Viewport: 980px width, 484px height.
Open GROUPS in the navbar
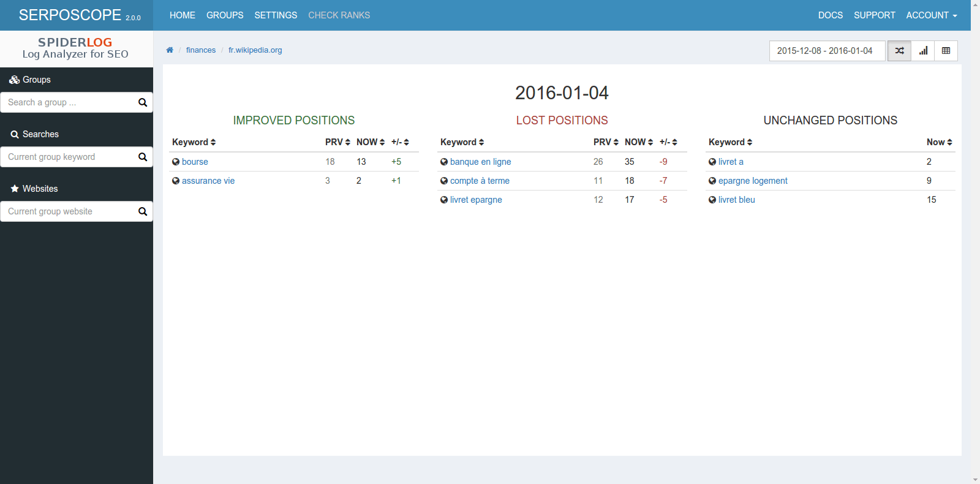click(225, 15)
